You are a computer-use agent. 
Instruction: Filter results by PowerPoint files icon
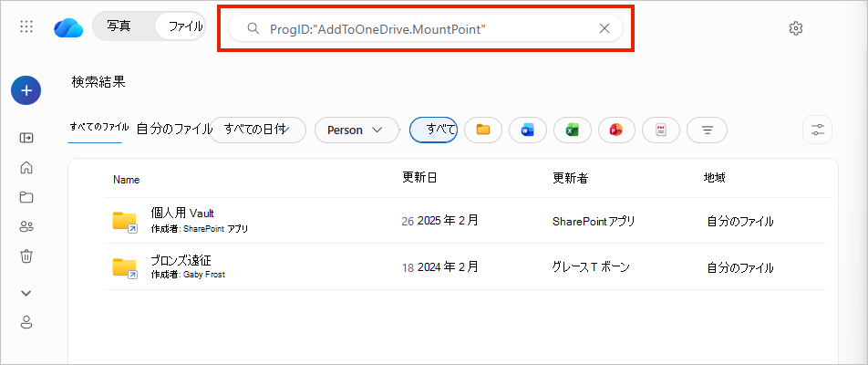pyautogui.click(x=616, y=130)
